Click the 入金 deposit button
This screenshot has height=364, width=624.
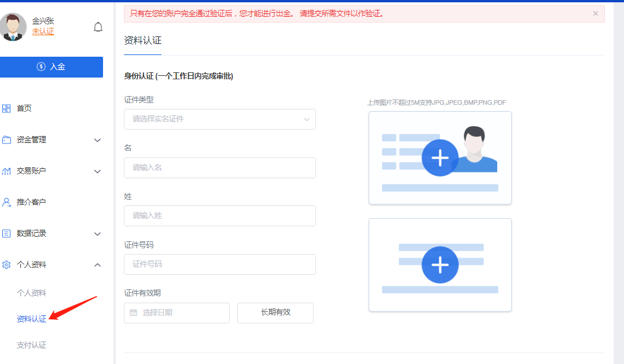[52, 67]
